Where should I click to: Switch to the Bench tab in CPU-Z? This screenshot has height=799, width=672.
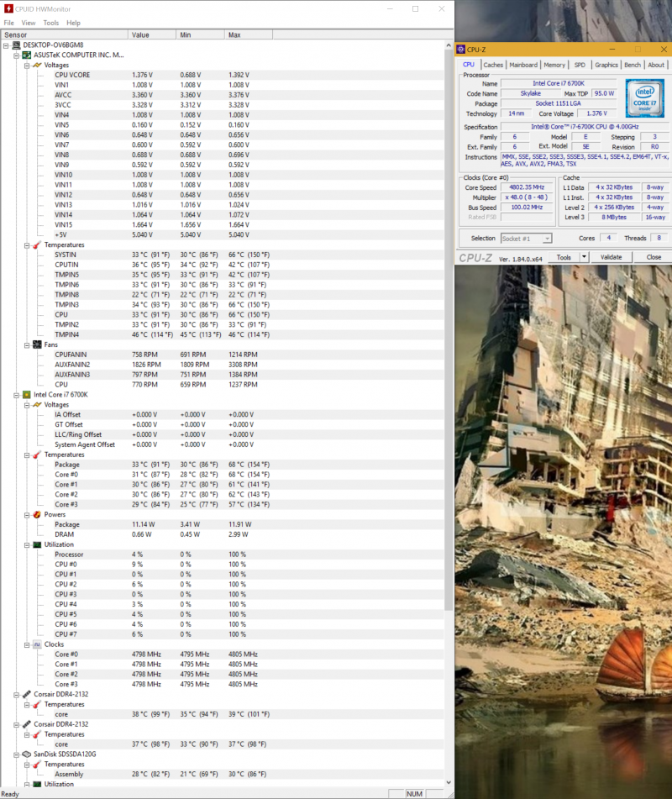coord(633,66)
